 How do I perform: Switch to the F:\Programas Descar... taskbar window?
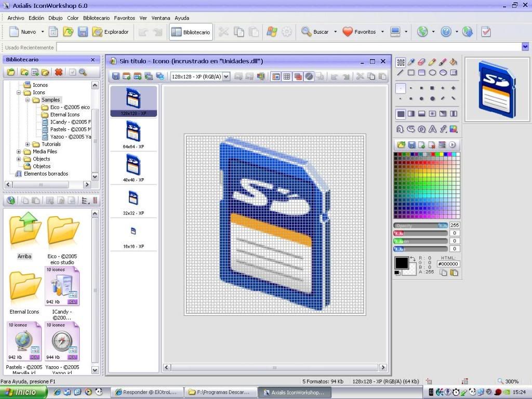pos(221,392)
